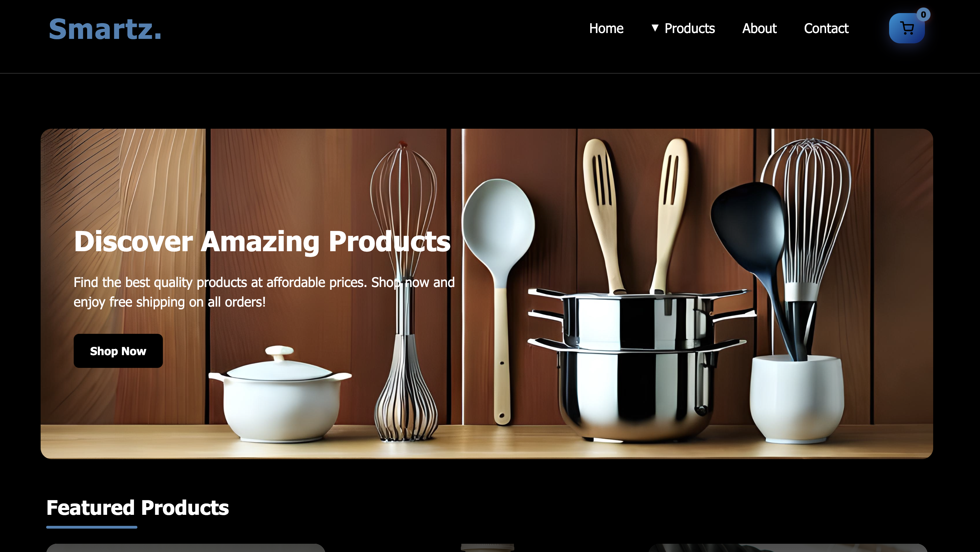Go to the Home nav link
980x552 pixels.
click(606, 28)
